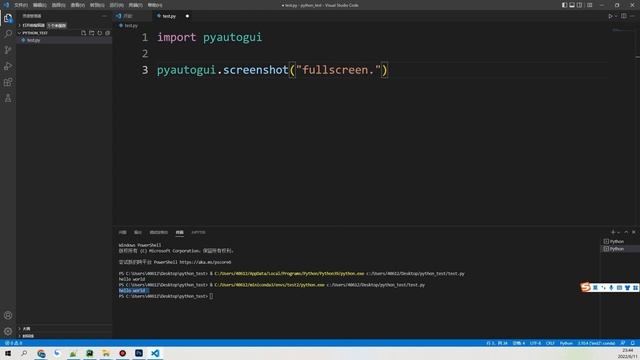This screenshot has height=360, width=640.
Task: Open the Go menu
Action: [x=97, y=5]
